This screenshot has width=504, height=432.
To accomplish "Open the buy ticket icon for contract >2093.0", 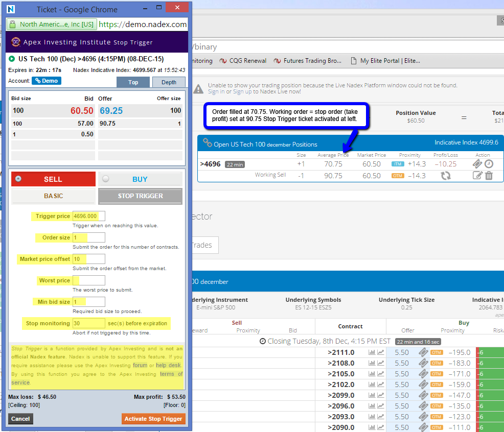I will point(423,417).
